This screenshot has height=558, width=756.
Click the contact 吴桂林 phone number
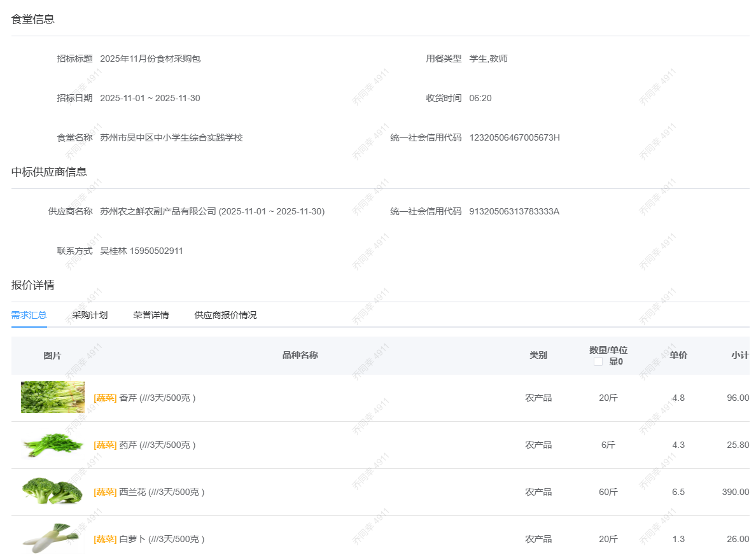tap(156, 251)
